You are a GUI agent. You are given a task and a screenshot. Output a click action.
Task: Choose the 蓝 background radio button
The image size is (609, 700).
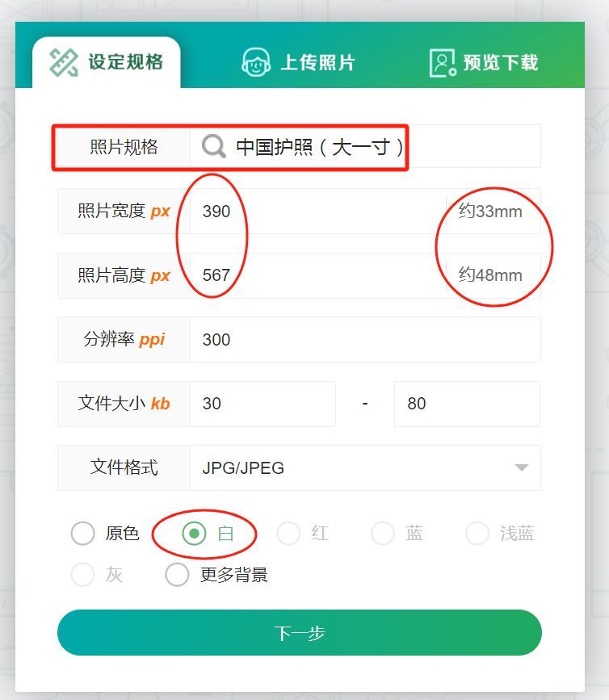tap(383, 533)
